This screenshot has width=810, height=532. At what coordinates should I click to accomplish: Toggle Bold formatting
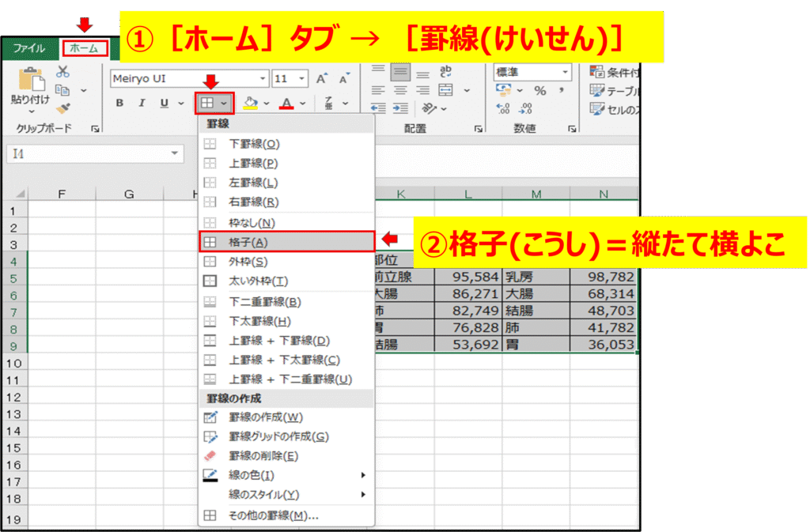point(119,103)
